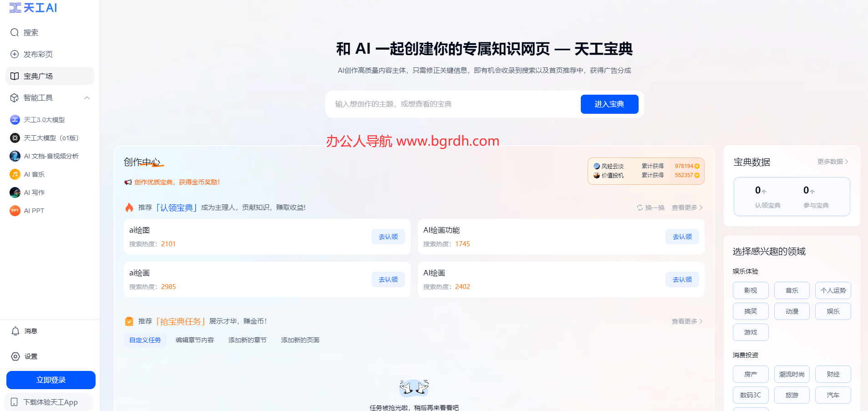Switch to 添加新的章节 tab
The height and width of the screenshot is (411, 868).
pyautogui.click(x=248, y=340)
